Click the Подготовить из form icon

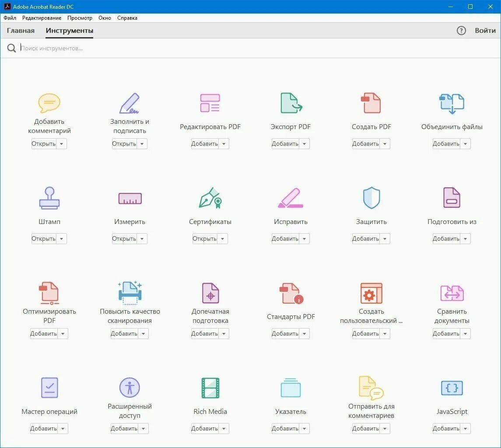click(452, 198)
